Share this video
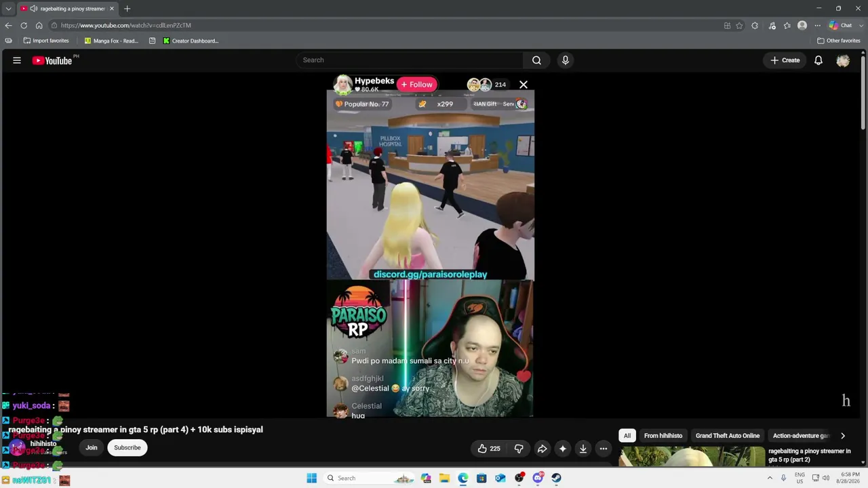The height and width of the screenshot is (488, 868). pos(542,448)
